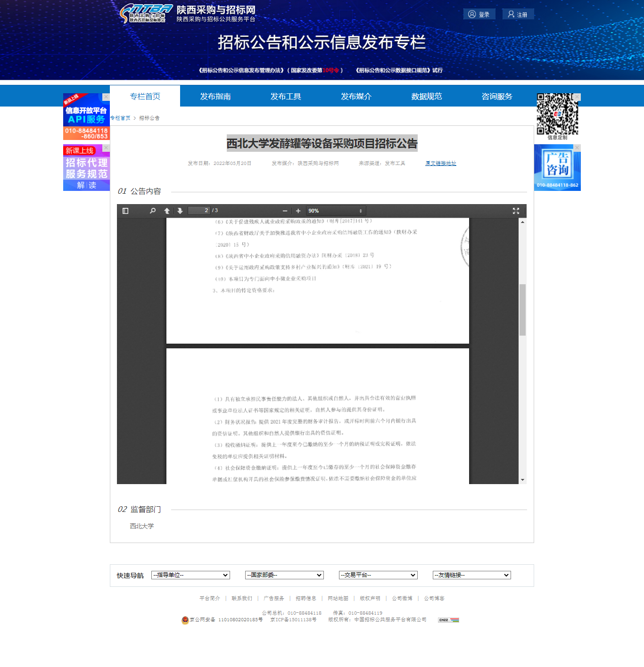Screen dimensions: 644x667
Task: Expand the 指导单位 dropdown
Action: (x=190, y=575)
